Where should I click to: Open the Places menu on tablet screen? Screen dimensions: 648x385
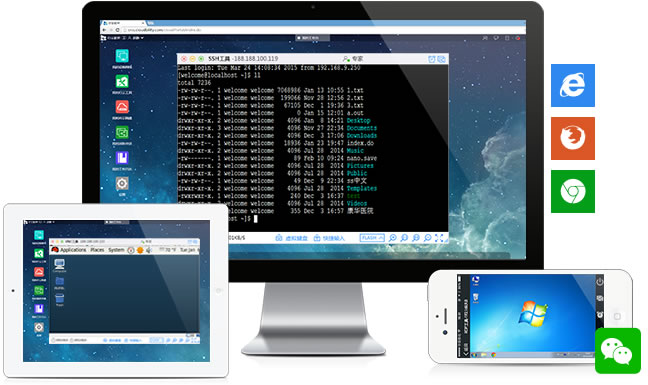click(97, 250)
